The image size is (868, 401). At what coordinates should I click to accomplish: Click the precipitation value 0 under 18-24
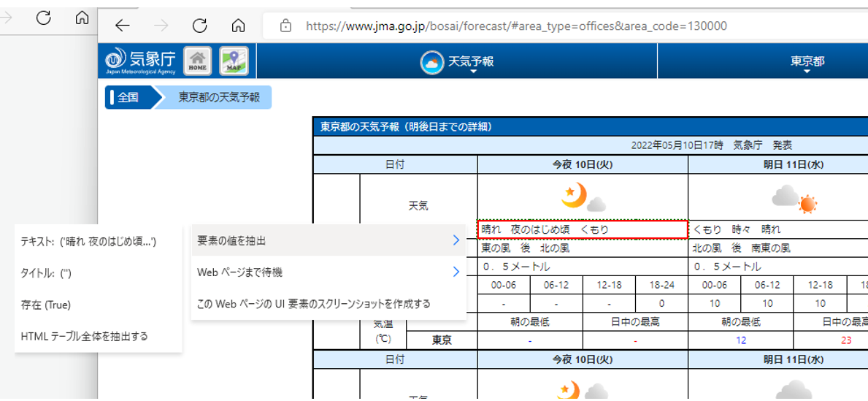tap(661, 304)
